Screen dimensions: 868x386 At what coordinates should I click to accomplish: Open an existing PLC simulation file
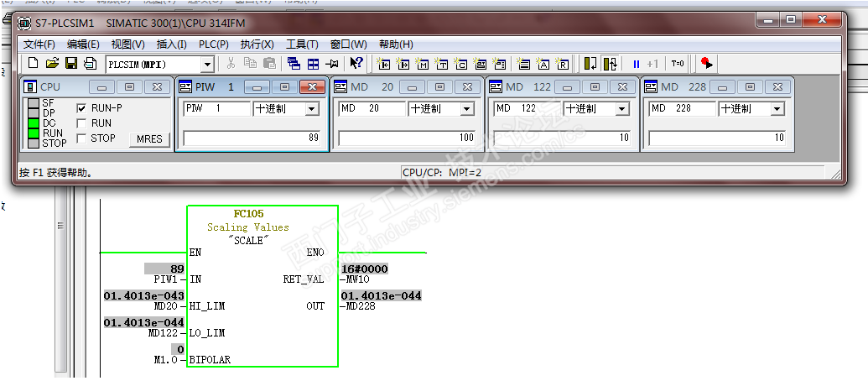tap(52, 64)
